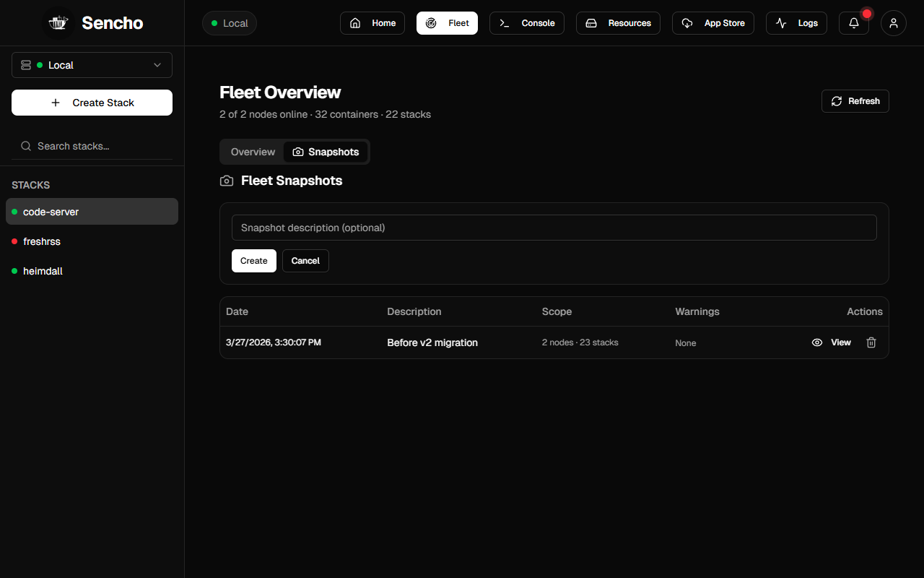This screenshot has height=578, width=924.
Task: Click the Fleet Snapshots camera icon
Action: click(227, 181)
